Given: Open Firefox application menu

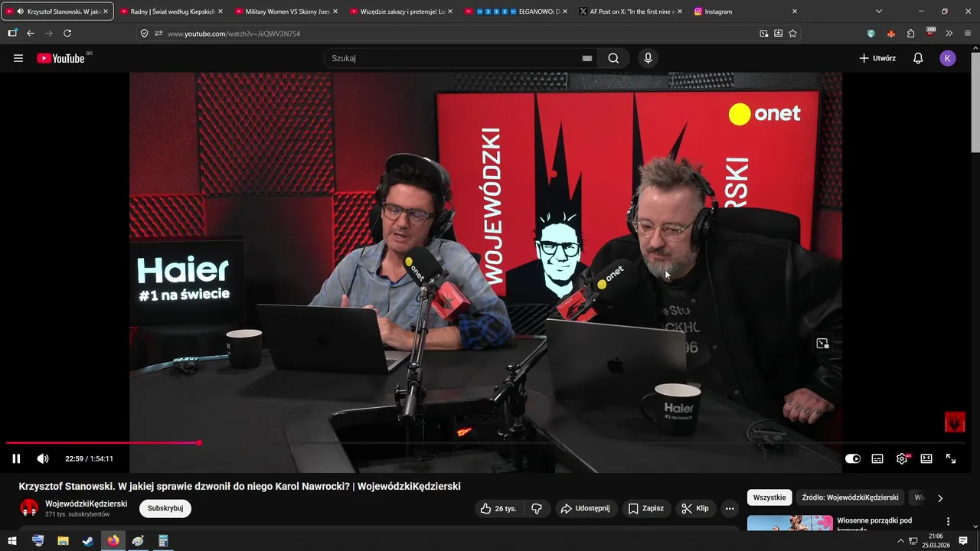Looking at the screenshot, I should (x=968, y=34).
